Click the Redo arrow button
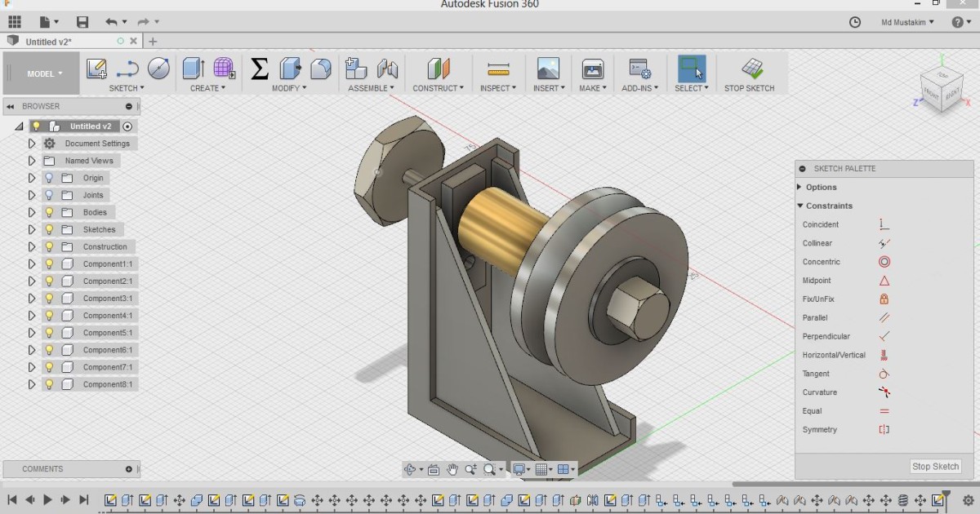 coord(143,22)
